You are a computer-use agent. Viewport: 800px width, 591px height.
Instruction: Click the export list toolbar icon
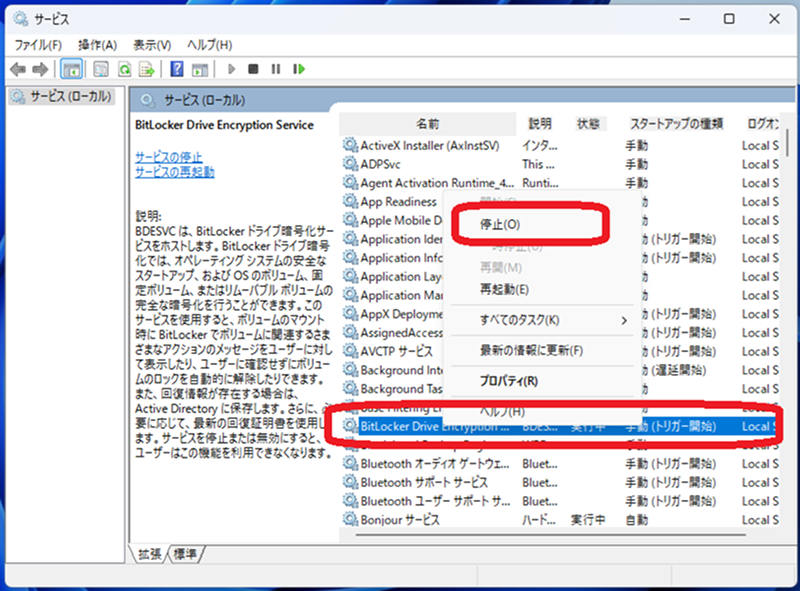[148, 68]
